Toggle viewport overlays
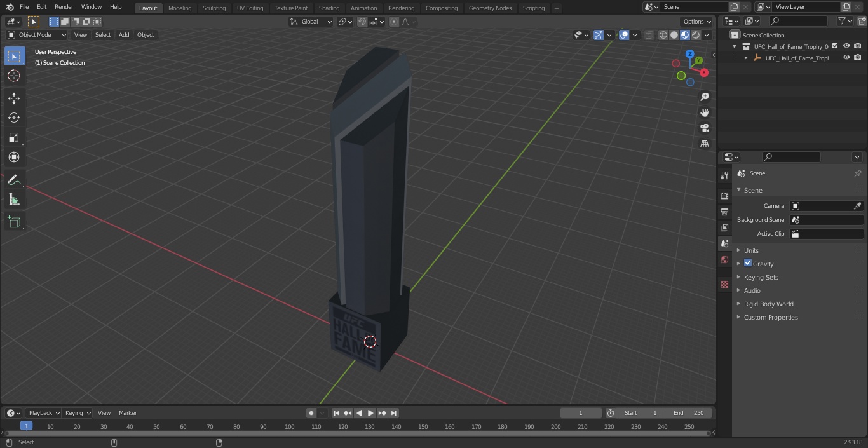Viewport: 868px width, 448px height. click(624, 35)
